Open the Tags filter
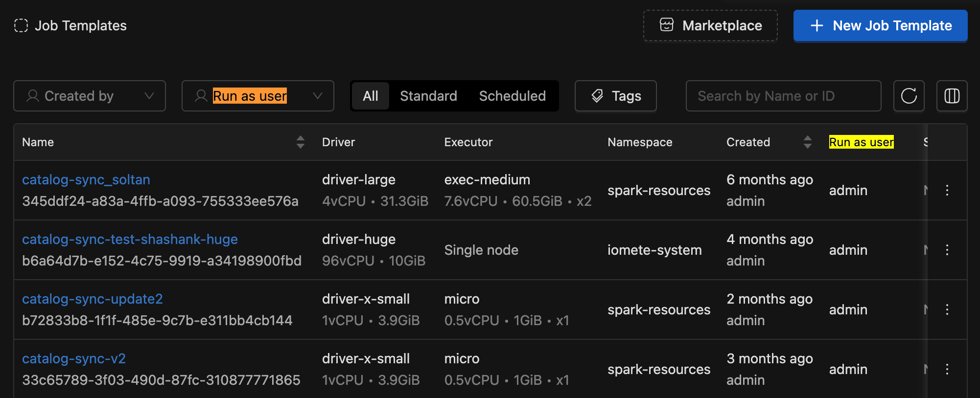The height and width of the screenshot is (398, 980). [x=615, y=96]
